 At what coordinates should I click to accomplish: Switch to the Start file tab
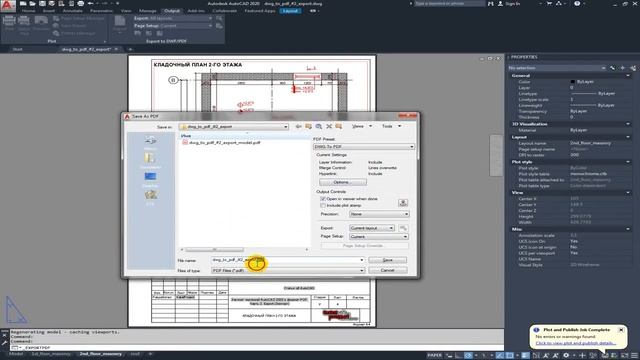[x=17, y=49]
